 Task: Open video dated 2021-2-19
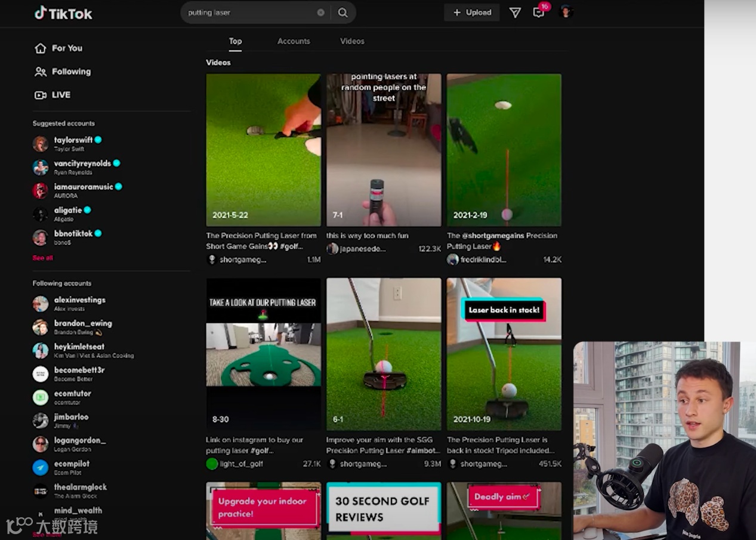504,150
